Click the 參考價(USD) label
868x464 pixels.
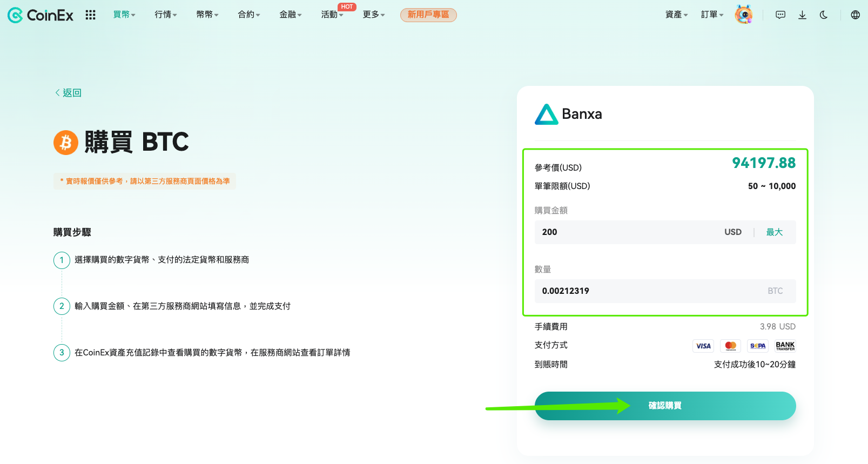pos(558,168)
